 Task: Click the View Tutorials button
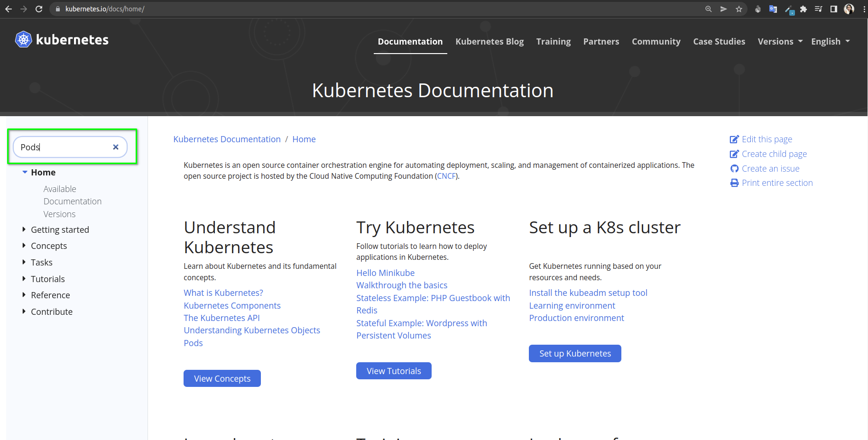394,371
